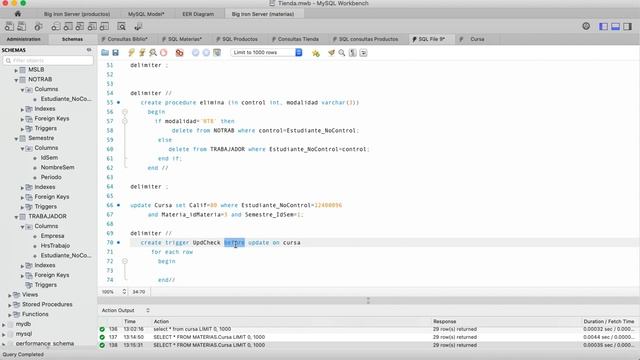Click the create new view icon
This screenshot has height=360, width=640.
[x=80, y=27]
